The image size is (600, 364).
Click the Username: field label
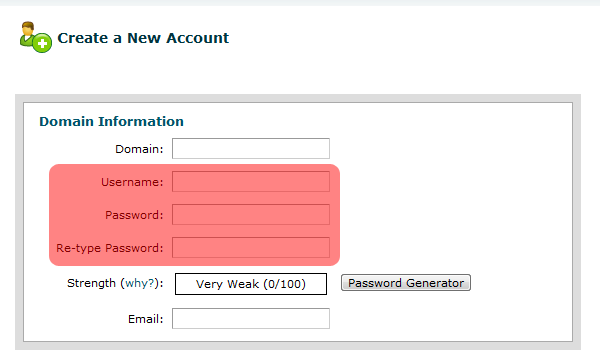click(x=132, y=182)
